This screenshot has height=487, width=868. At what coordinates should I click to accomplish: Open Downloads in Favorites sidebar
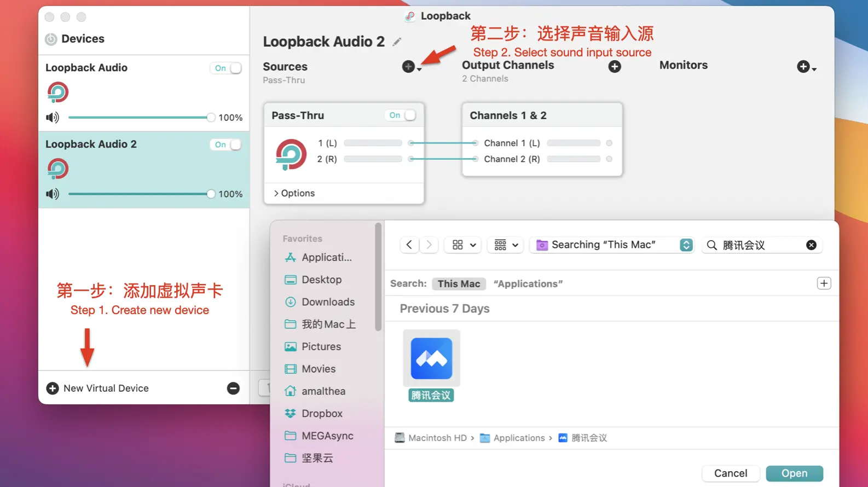pyautogui.click(x=320, y=302)
